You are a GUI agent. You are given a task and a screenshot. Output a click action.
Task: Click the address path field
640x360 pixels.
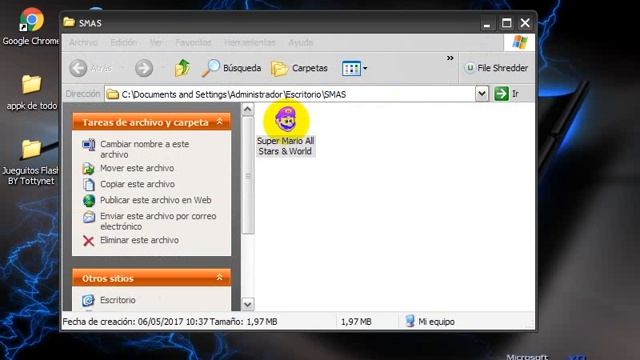[290, 94]
